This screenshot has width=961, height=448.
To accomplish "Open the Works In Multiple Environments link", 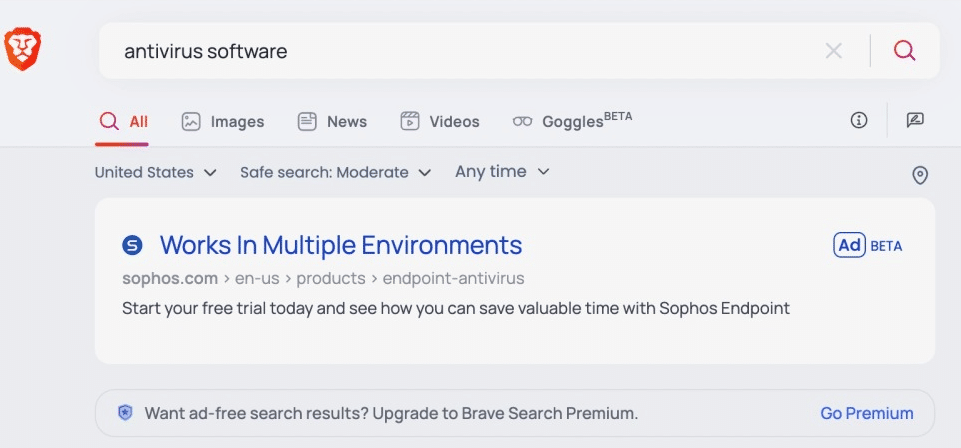I will 341,245.
